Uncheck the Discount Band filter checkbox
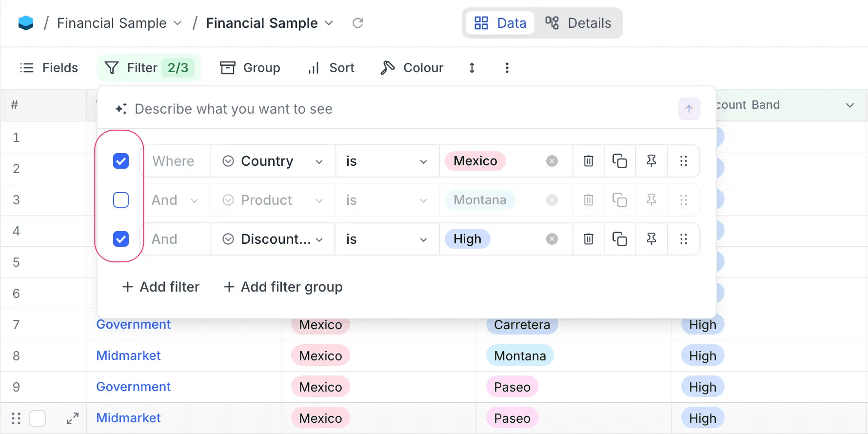868x434 pixels. [x=121, y=239]
